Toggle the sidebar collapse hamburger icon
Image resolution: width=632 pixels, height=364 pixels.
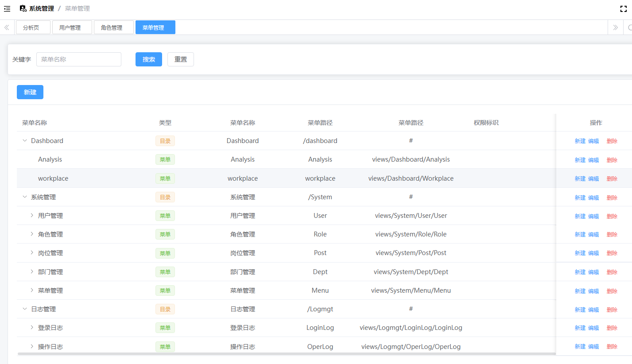[7, 9]
